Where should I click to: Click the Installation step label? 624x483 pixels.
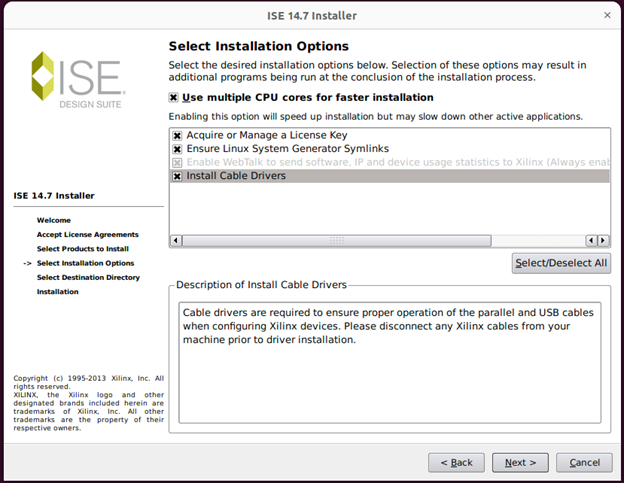tap(58, 292)
